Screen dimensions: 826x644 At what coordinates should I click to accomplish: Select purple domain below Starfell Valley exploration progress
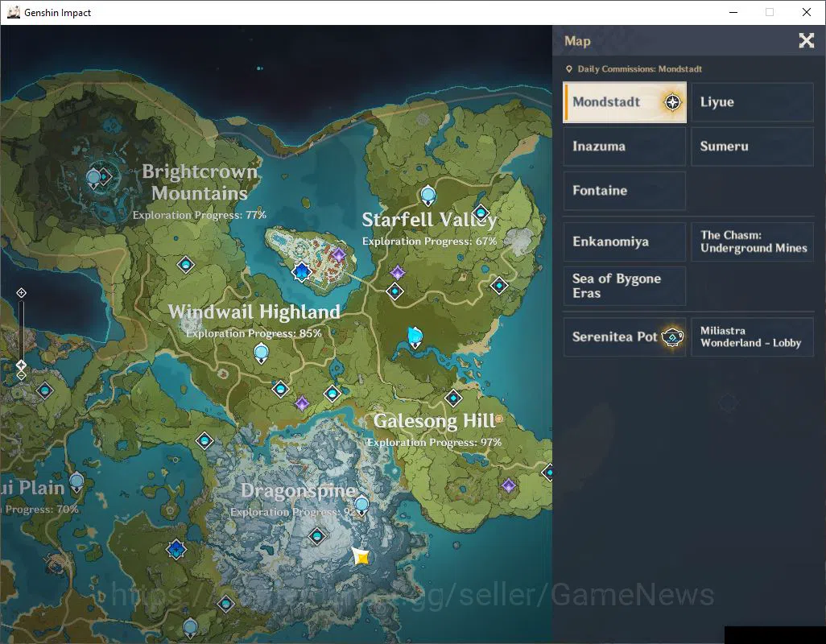point(397,272)
